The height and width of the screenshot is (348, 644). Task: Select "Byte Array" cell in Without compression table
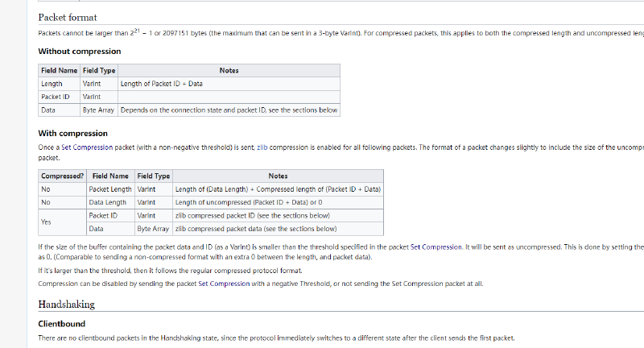coord(98,110)
